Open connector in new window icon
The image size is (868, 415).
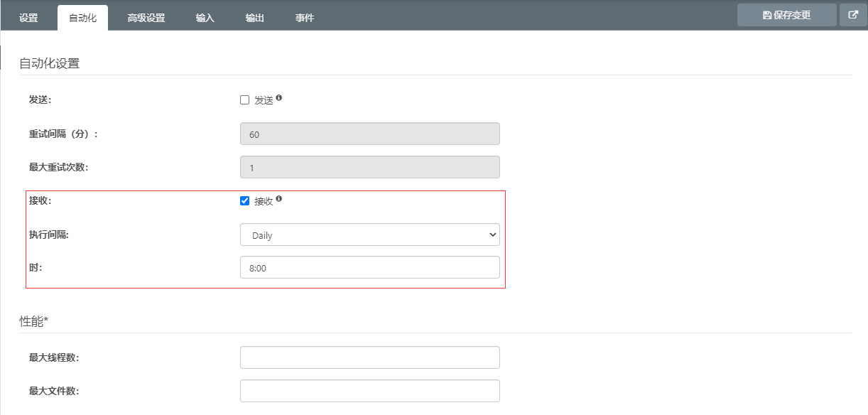coord(854,15)
